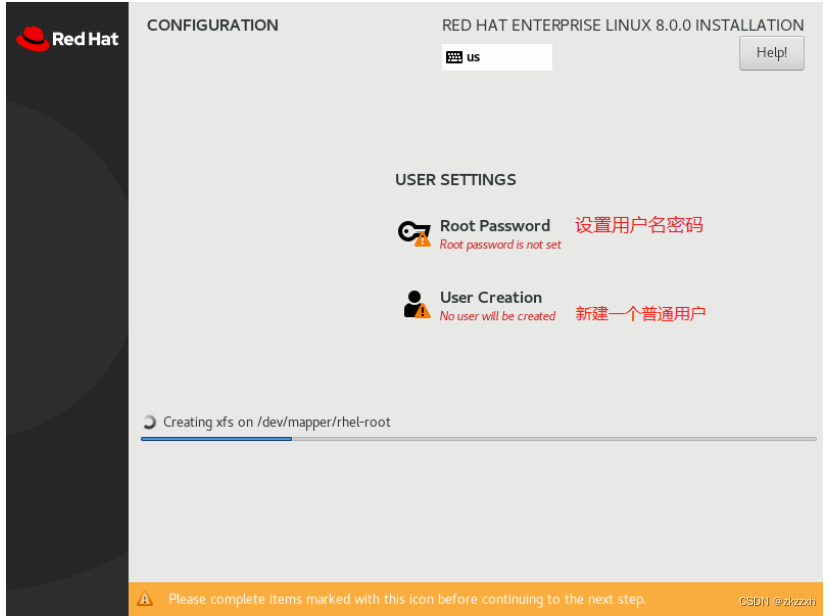The height and width of the screenshot is (616, 831).
Task: Click the keyboard layout icon
Action: click(454, 57)
